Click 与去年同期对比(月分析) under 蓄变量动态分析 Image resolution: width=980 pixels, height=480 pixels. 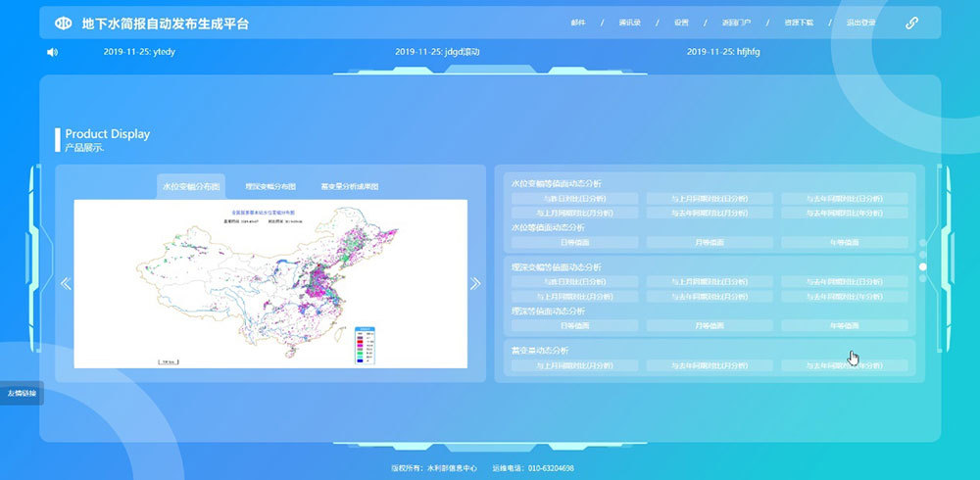[x=710, y=365]
